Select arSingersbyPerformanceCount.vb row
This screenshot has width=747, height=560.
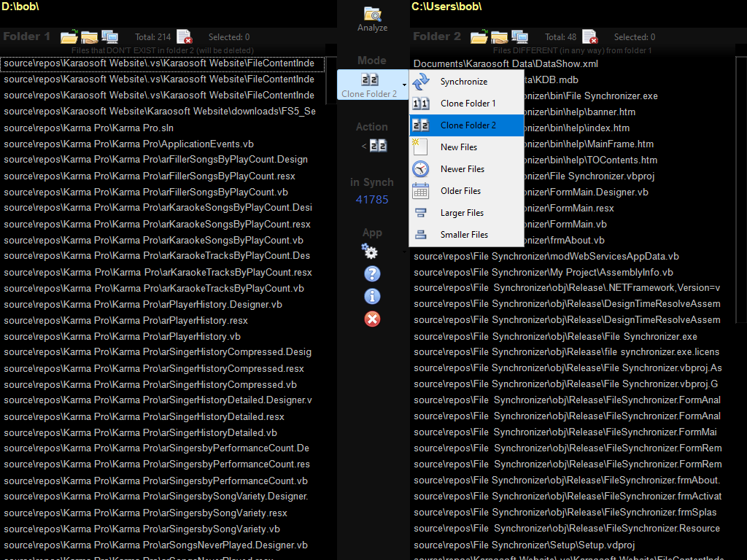(x=162, y=481)
